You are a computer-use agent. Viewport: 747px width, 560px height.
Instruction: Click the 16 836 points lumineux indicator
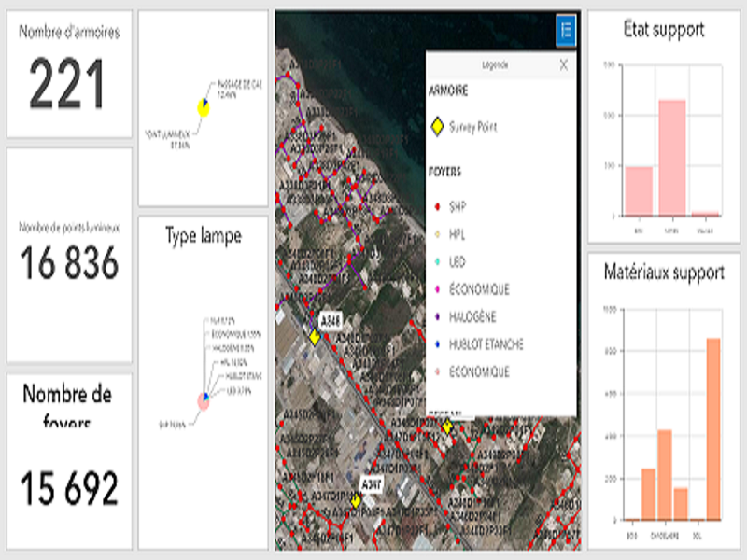tap(70, 264)
